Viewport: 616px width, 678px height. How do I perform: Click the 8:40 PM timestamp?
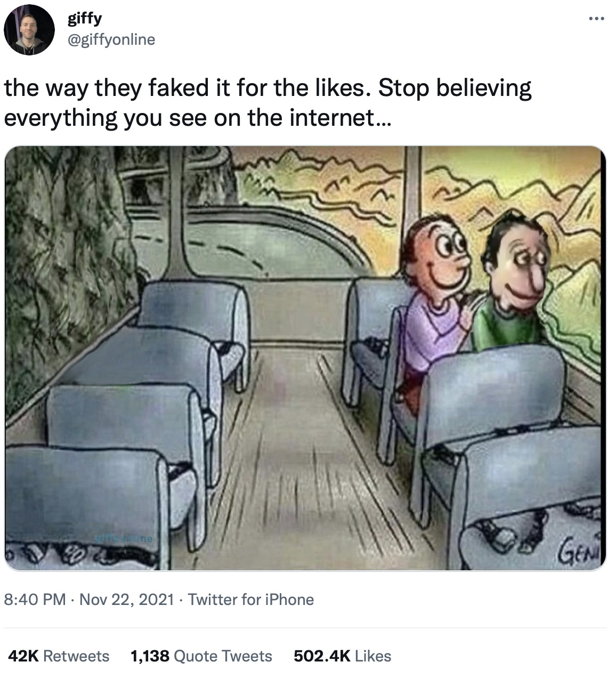coord(35,600)
